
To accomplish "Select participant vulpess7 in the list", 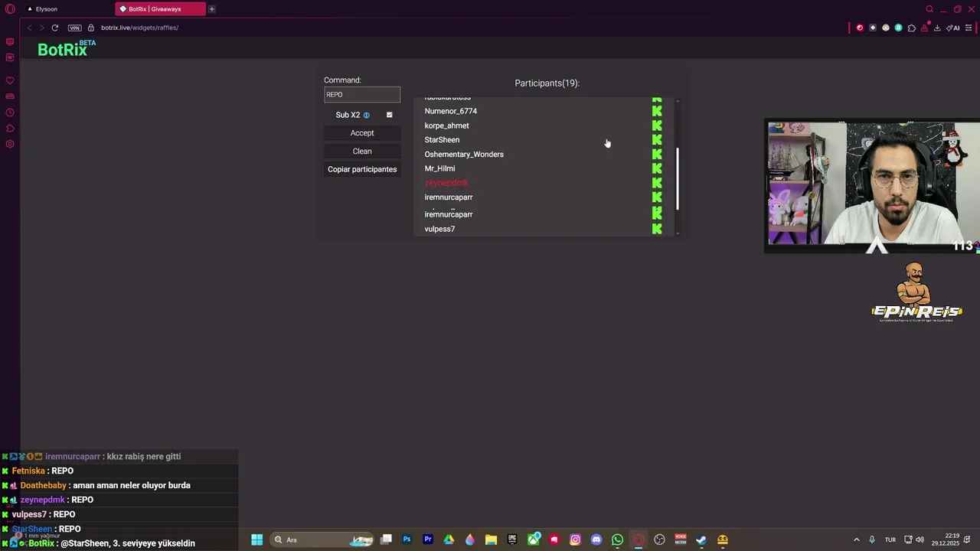I will pos(439,229).
